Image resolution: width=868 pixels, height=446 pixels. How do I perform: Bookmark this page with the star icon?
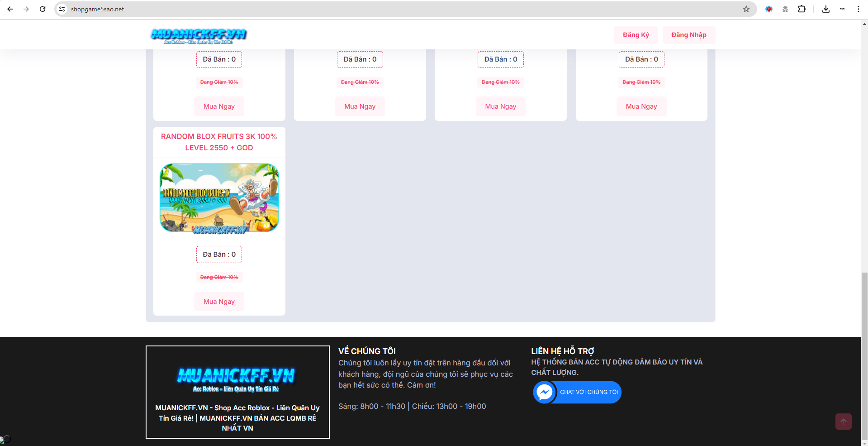[746, 9]
